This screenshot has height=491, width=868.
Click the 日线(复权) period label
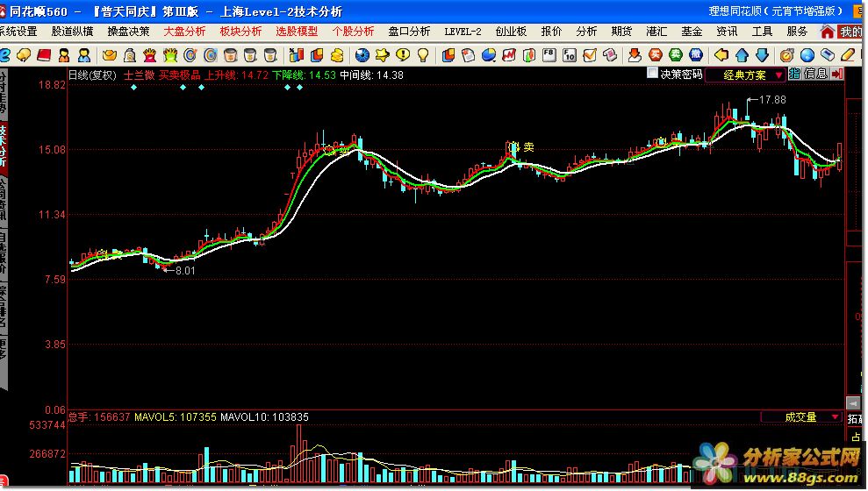[92, 75]
